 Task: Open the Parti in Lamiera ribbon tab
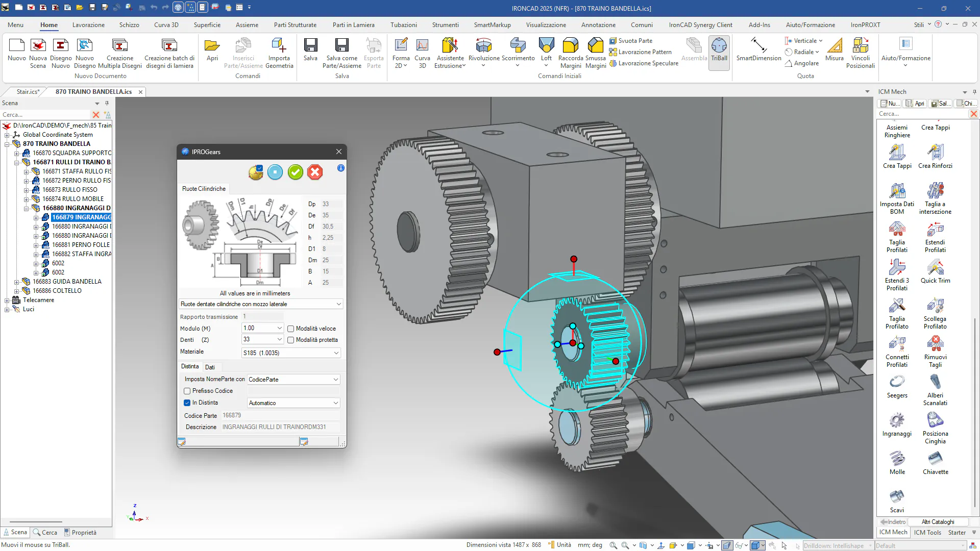tap(353, 24)
